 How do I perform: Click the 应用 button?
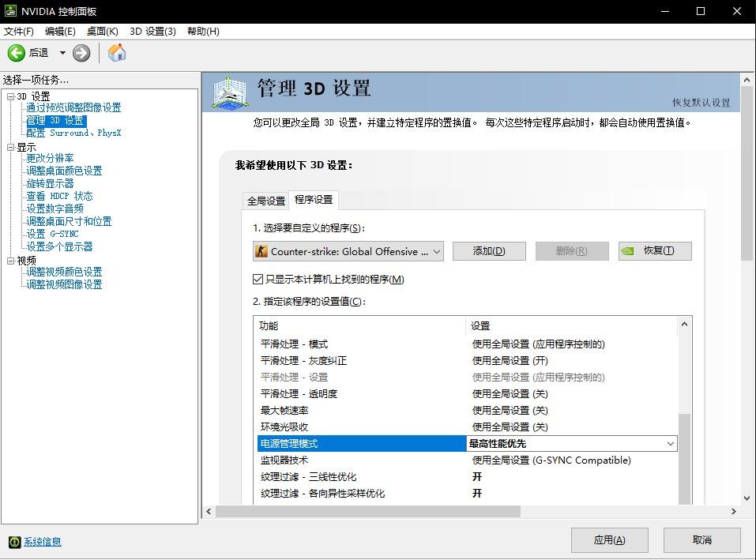(x=609, y=540)
